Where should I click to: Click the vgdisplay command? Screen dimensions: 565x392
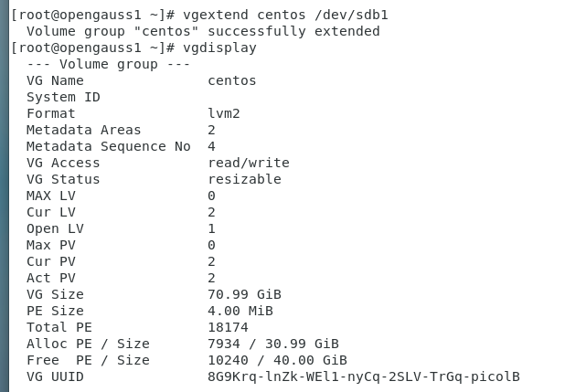point(219,48)
